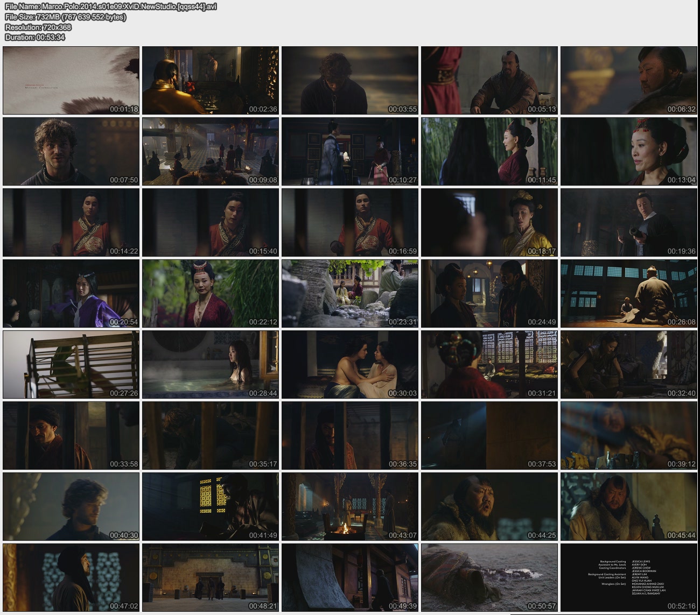Select the palace gate frame at 00:48:21
This screenshot has height=615, width=700.
click(211, 577)
